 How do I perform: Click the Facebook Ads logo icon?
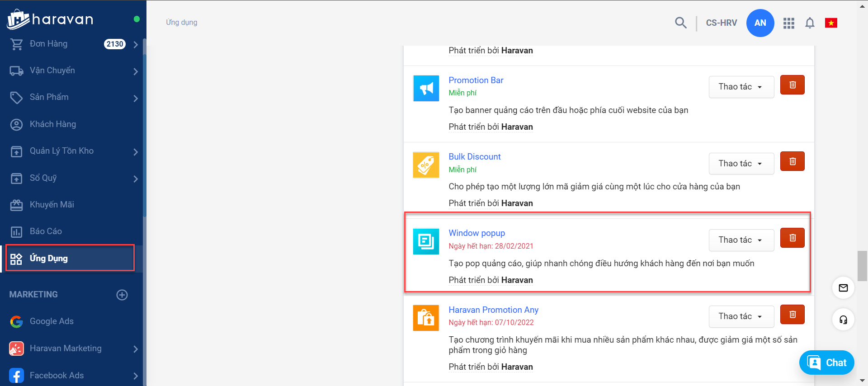point(17,376)
